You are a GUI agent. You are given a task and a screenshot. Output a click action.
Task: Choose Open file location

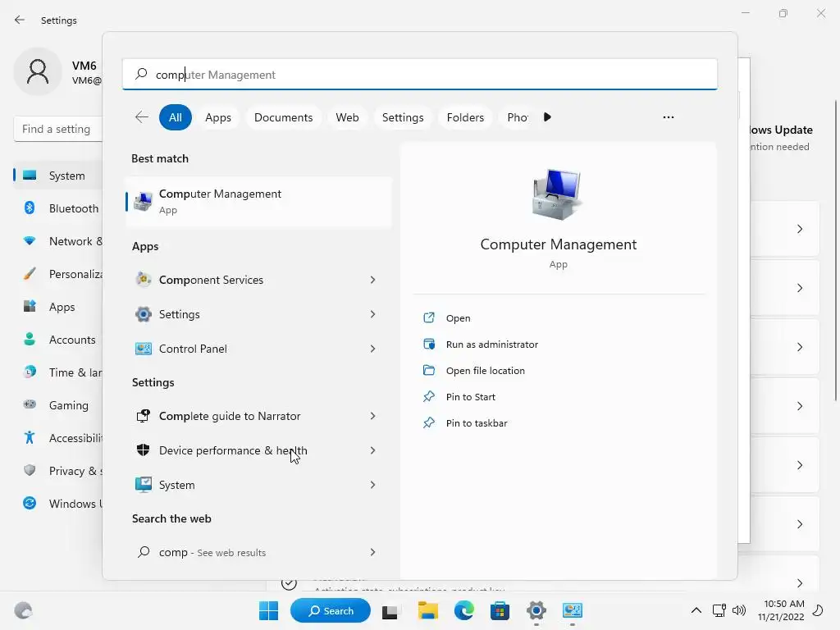(486, 370)
